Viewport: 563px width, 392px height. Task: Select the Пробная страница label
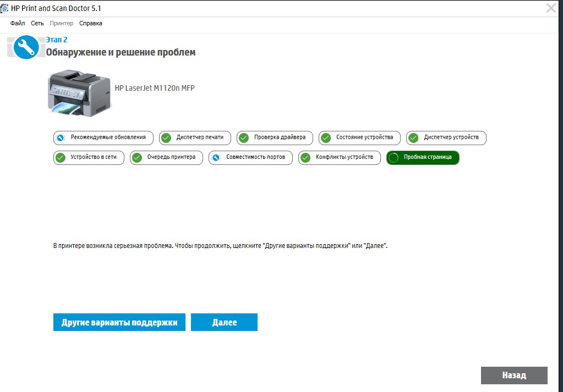tap(428, 157)
